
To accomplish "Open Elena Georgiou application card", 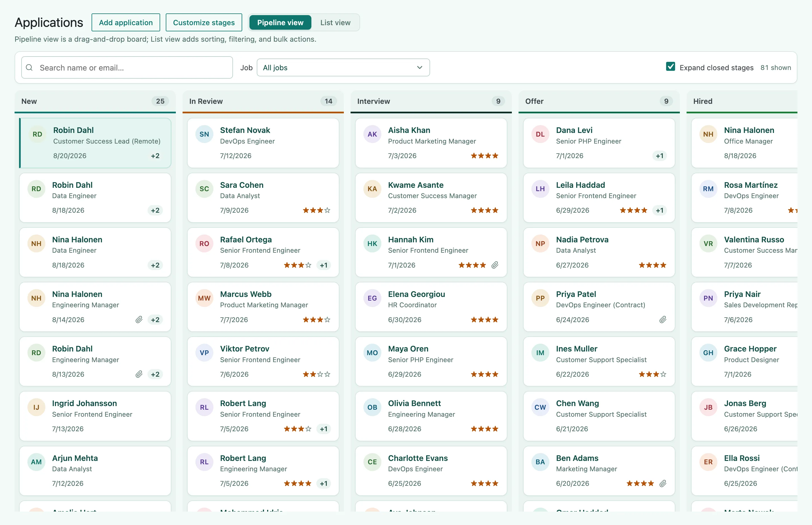I will 431,306.
